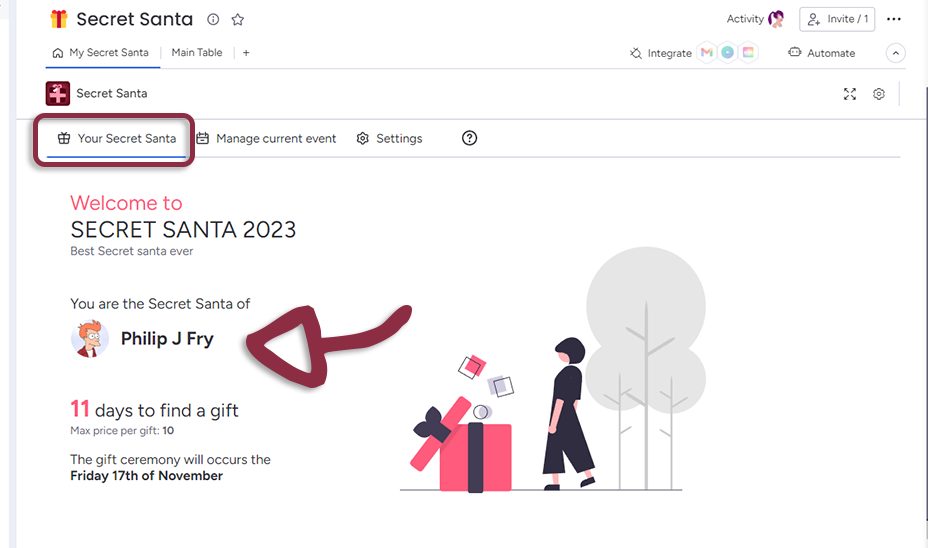Open the Manage current event tab
This screenshot has width=929, height=548.
(266, 139)
